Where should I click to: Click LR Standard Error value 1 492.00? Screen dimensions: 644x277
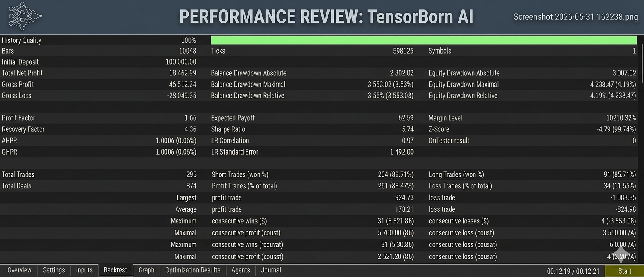coord(402,152)
